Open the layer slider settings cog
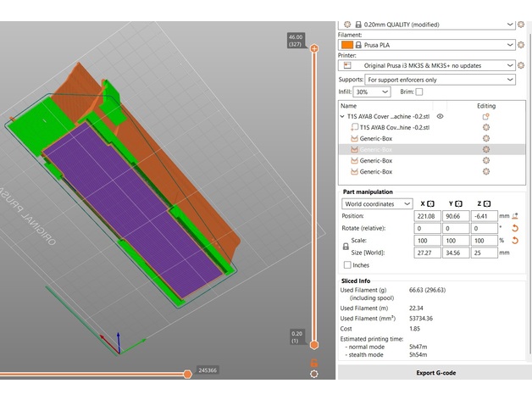The image size is (532, 400). [314, 374]
